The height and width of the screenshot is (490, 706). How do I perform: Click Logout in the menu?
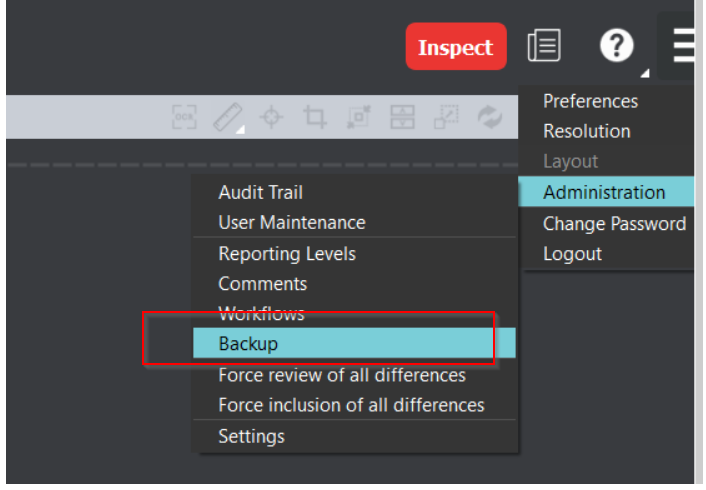pos(572,253)
